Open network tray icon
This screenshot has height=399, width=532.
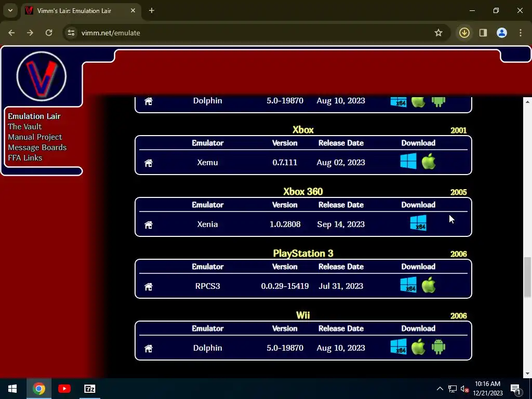click(x=453, y=389)
